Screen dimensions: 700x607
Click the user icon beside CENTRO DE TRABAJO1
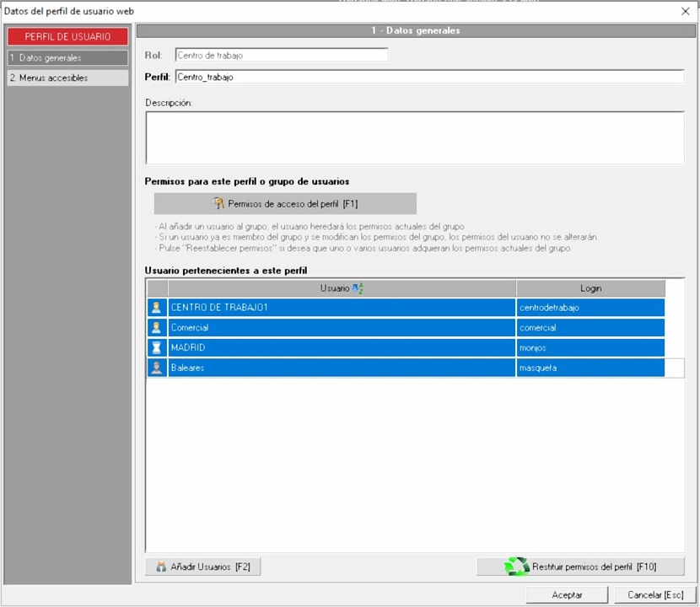[x=156, y=308]
